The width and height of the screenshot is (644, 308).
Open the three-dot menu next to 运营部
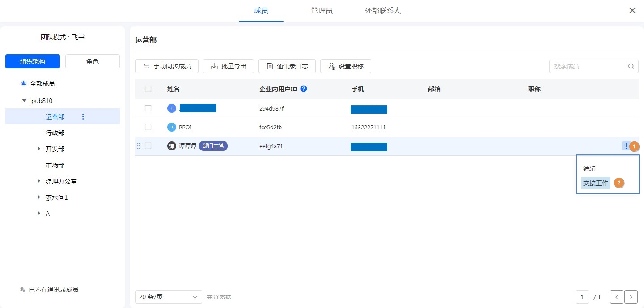[83, 117]
